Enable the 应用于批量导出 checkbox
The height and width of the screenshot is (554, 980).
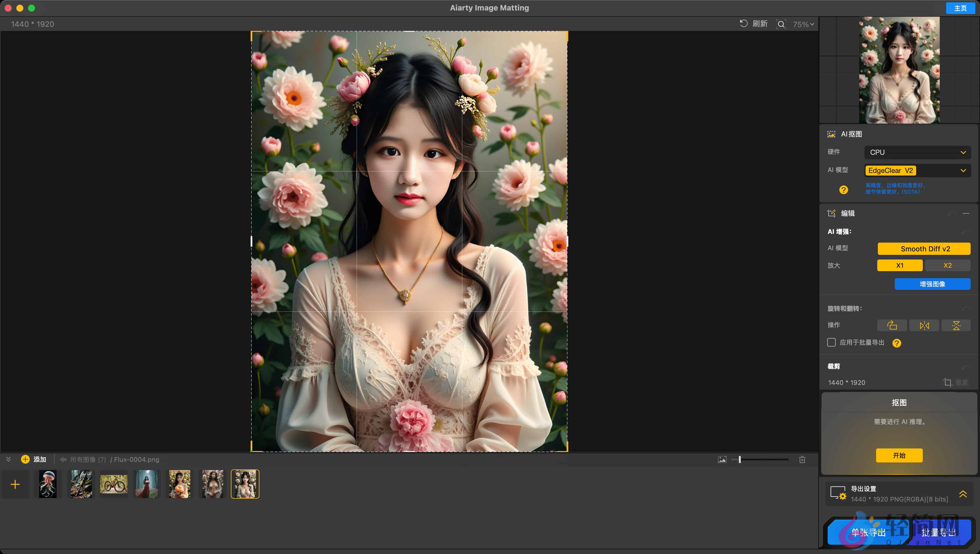(831, 342)
